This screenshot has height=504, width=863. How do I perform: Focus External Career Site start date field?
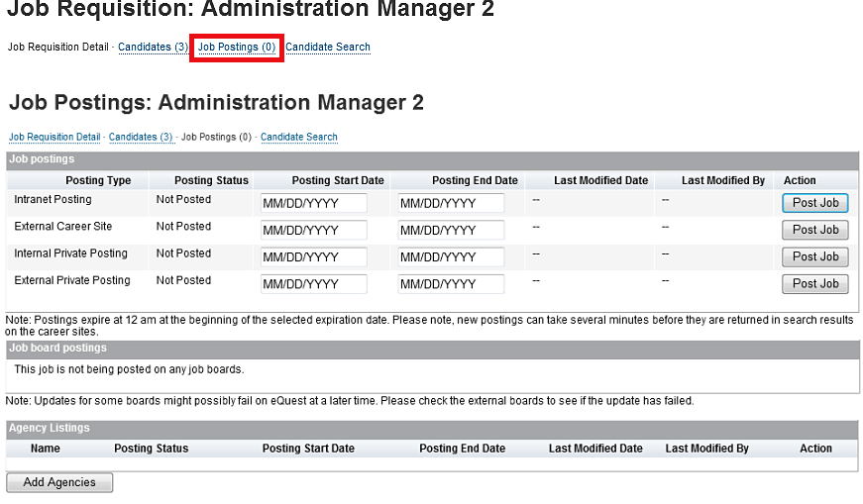pyautogui.click(x=314, y=230)
